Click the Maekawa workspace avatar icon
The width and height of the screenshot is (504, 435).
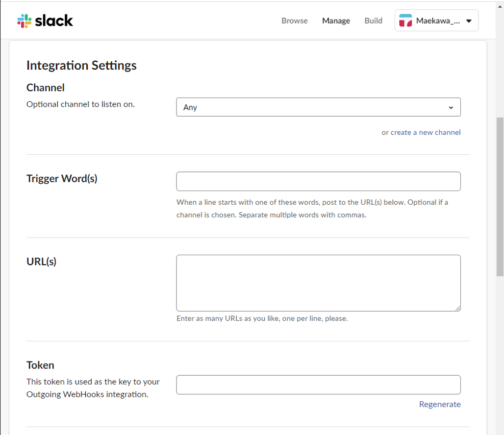tap(405, 21)
